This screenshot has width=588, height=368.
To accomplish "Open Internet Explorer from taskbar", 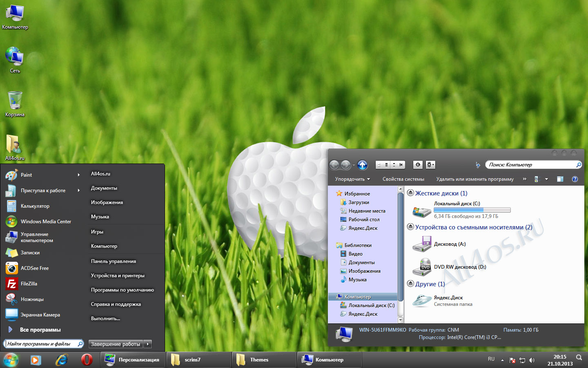I will point(62,360).
